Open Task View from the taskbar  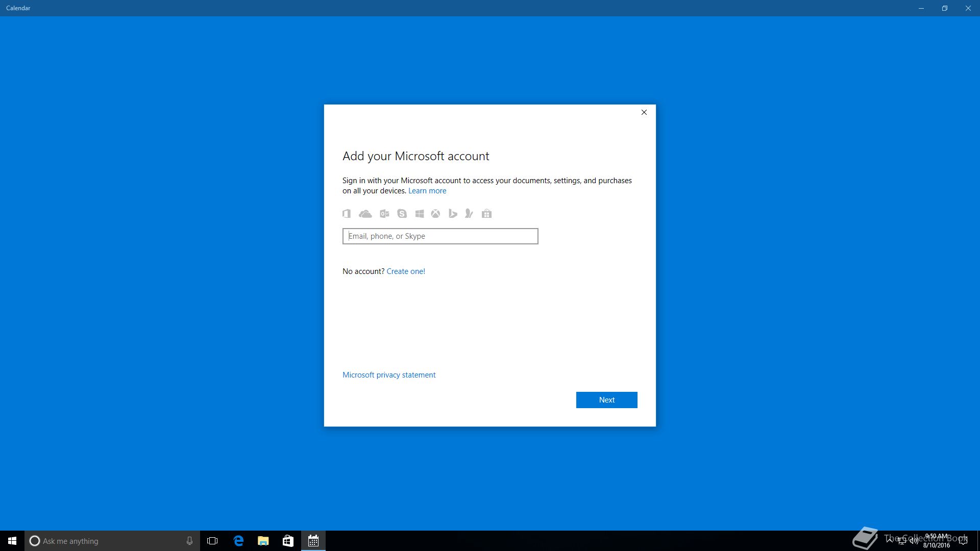click(x=212, y=541)
